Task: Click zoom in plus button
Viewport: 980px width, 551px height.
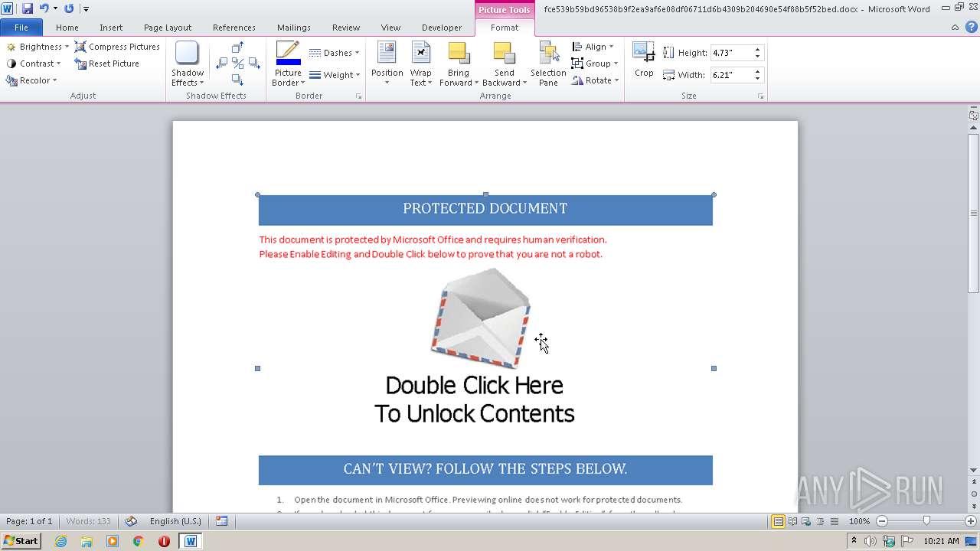Action: tap(971, 521)
